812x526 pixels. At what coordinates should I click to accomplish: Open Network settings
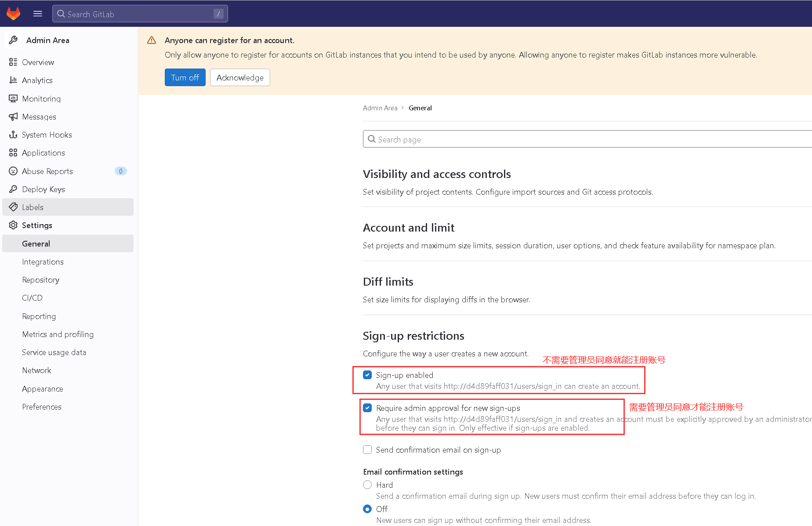pyautogui.click(x=68, y=370)
